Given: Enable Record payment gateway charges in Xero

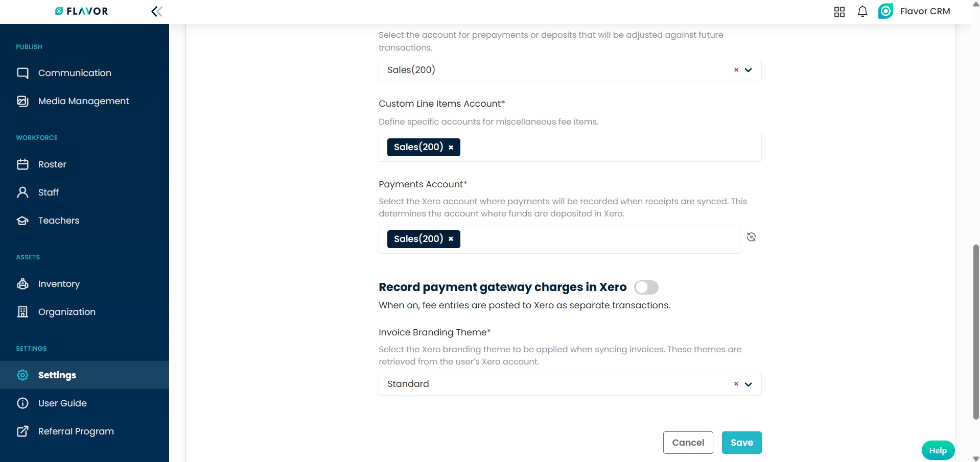Looking at the screenshot, I should tap(646, 287).
